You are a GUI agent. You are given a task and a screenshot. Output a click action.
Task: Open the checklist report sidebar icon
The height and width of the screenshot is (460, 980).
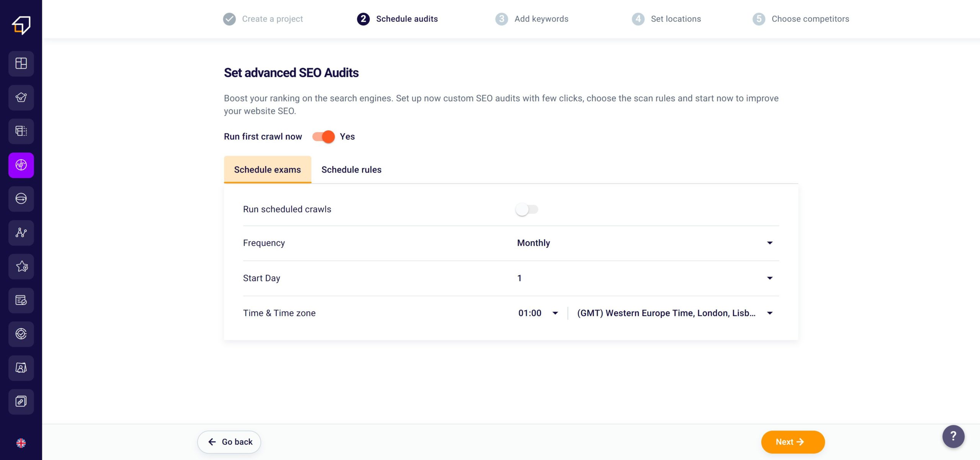[x=21, y=300]
